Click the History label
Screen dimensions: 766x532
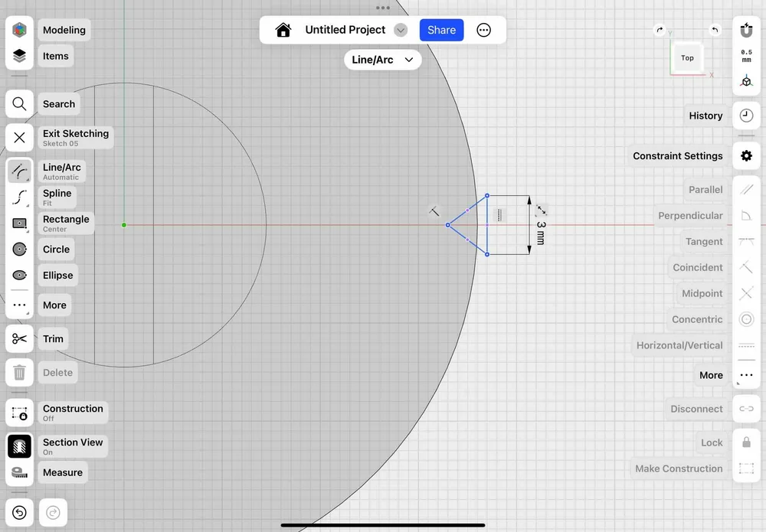[705, 116]
